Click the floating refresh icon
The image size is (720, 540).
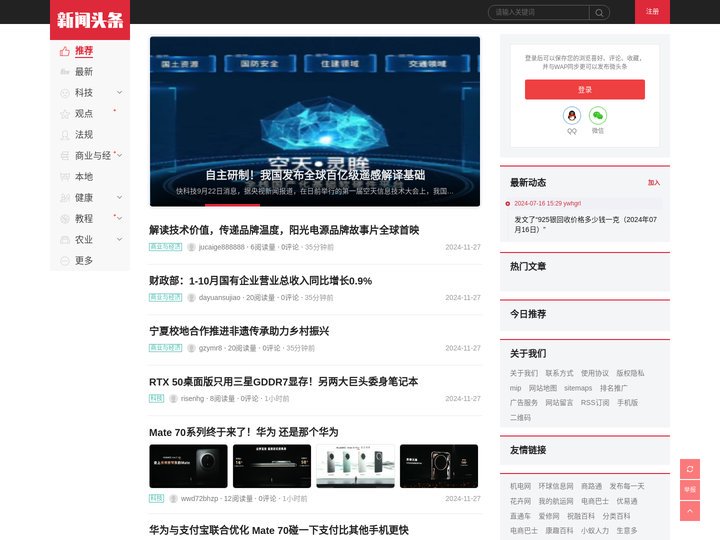[690, 469]
